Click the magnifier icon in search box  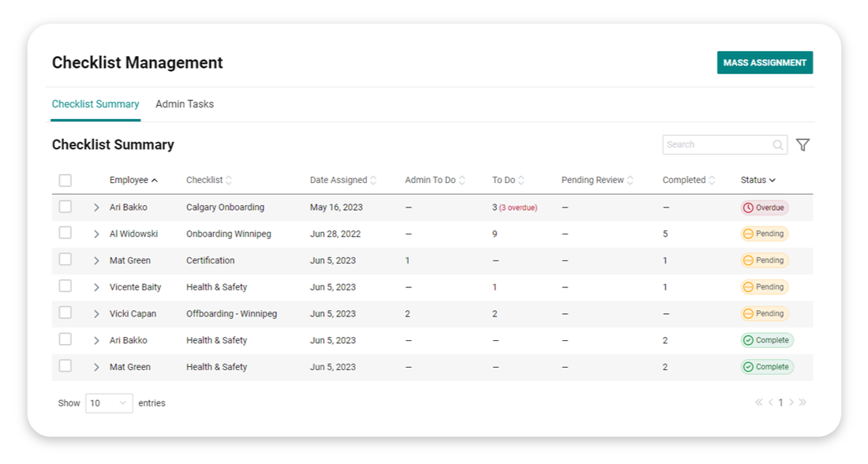point(777,144)
